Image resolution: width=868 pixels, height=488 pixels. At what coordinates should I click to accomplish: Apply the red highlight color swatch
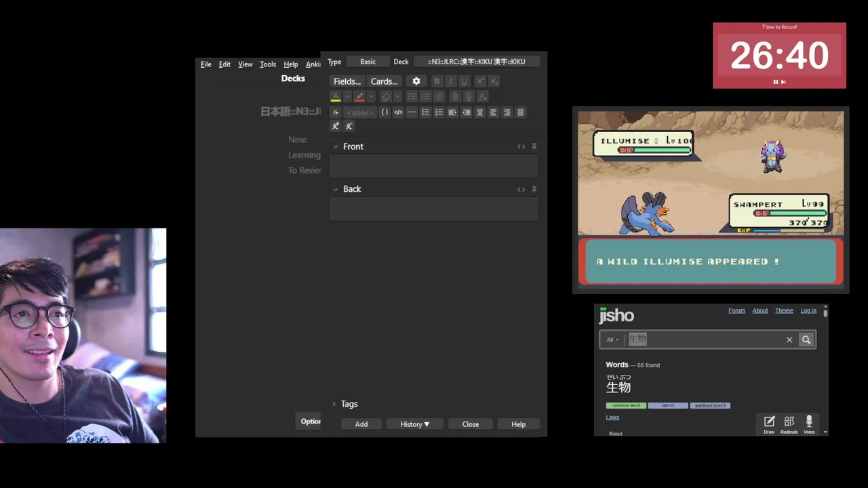359,97
